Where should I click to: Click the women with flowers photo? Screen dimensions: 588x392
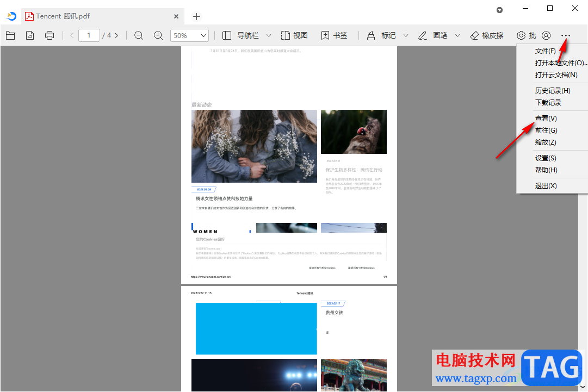point(254,146)
